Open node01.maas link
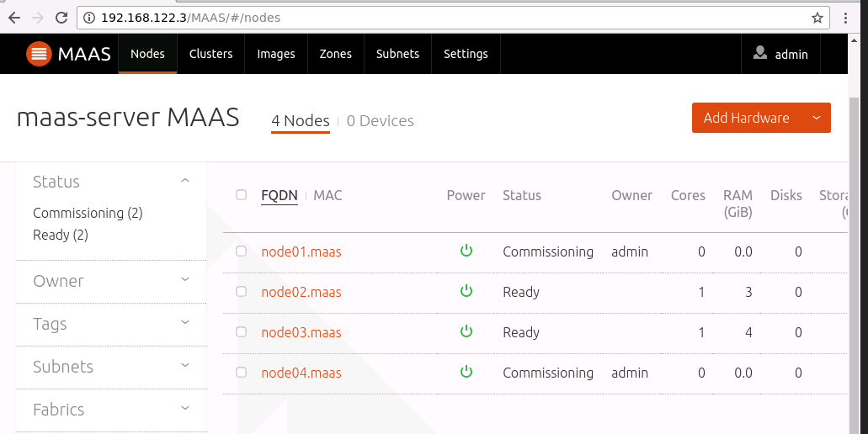Image resolution: width=868 pixels, height=434 pixels. coord(301,251)
